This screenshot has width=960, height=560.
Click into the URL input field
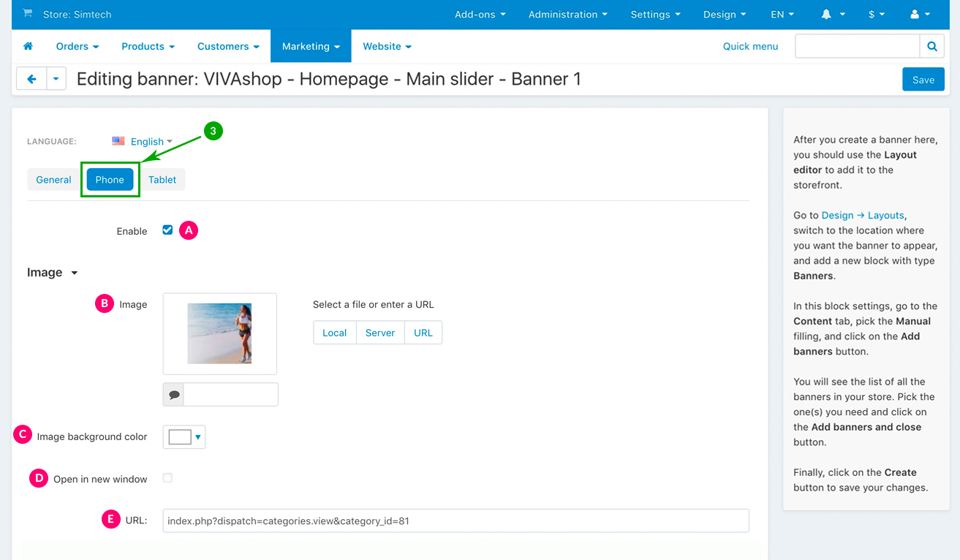point(456,521)
